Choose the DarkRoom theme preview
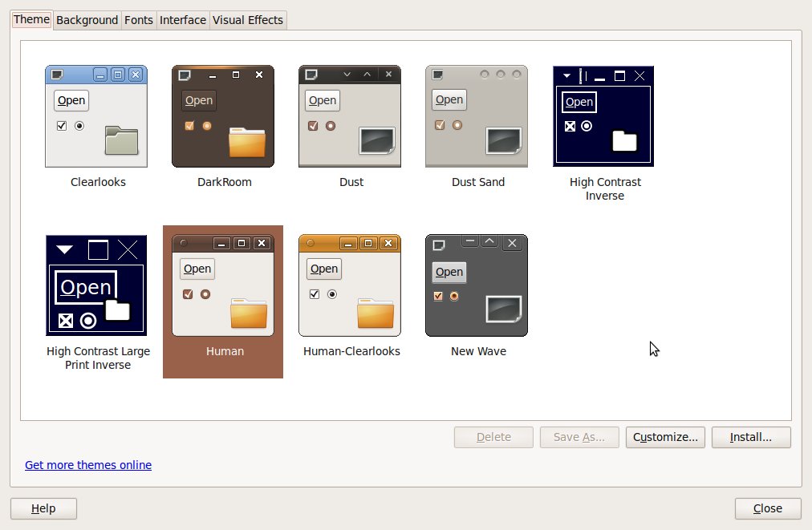 coord(223,116)
